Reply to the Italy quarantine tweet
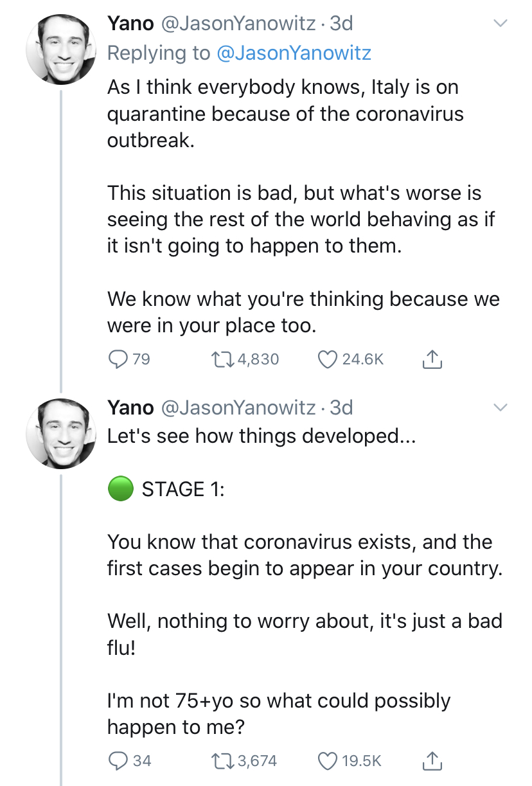Image resolution: width=532 pixels, height=786 pixels. (117, 359)
